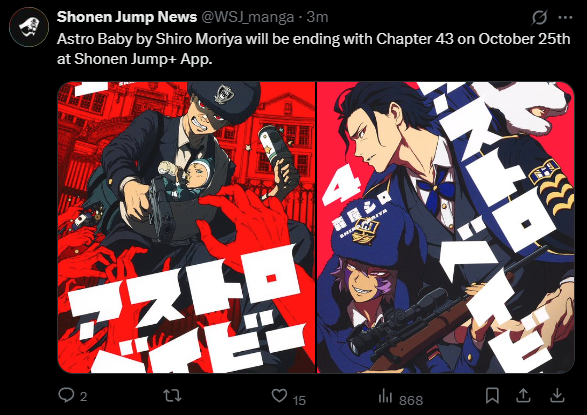This screenshot has height=415, width=587.
Task: Open the 3m timestamp permalink
Action: (317, 17)
